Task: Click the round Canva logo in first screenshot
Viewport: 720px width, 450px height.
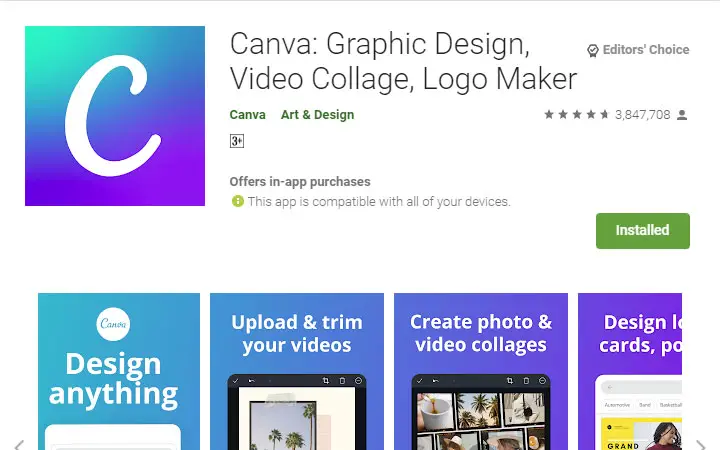Action: point(113,324)
